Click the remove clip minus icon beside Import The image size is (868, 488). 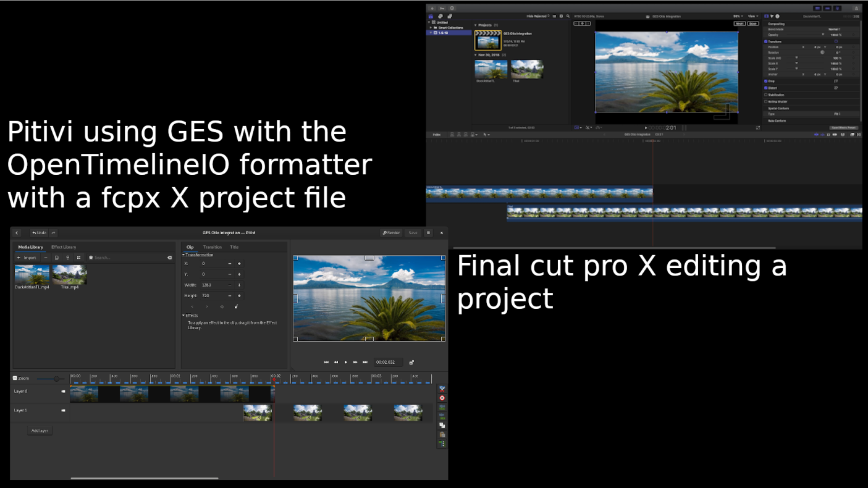tap(46, 258)
